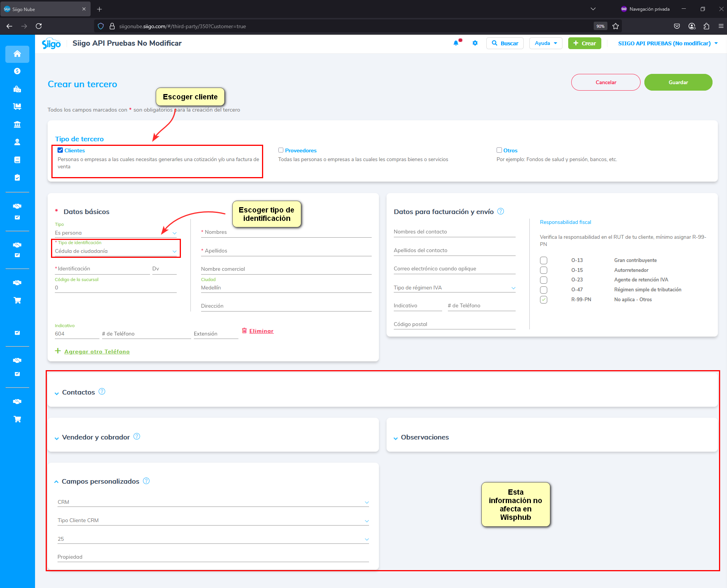
Task: Bookmark this page with the star icon
Action: point(615,26)
